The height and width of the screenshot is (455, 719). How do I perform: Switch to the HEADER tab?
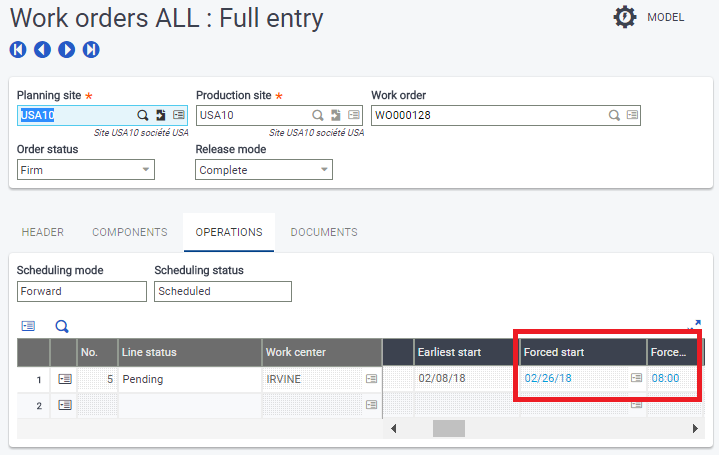coord(43,232)
